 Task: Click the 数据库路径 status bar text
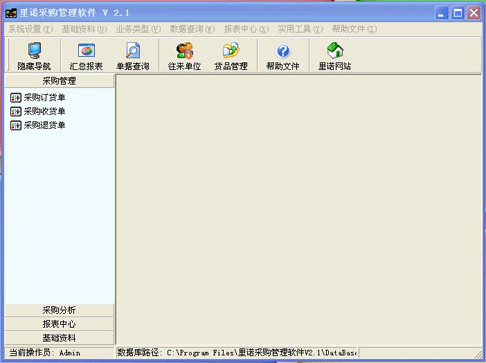pos(237,353)
